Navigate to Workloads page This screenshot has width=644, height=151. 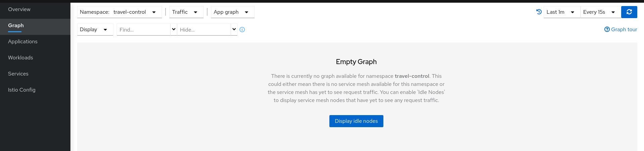(20, 58)
